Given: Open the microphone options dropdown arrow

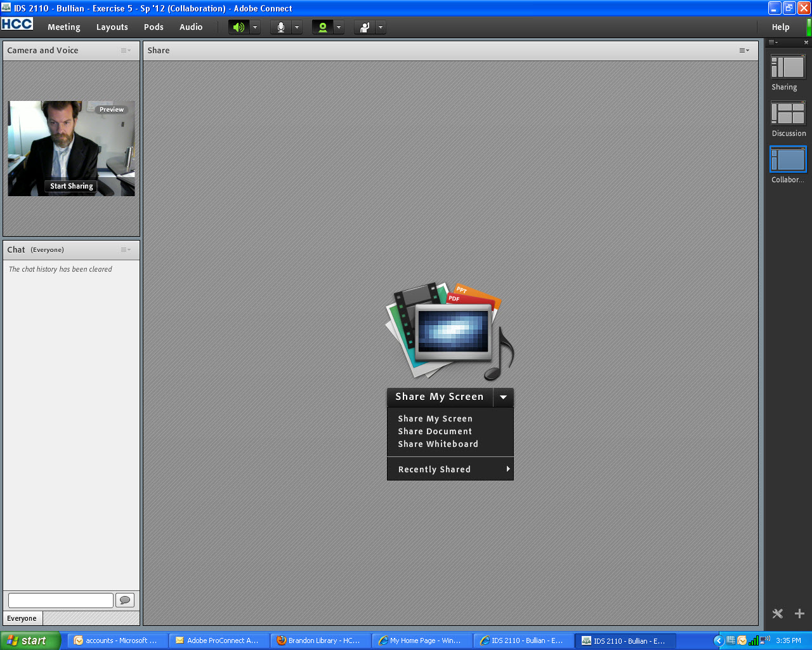Looking at the screenshot, I should 297,27.
